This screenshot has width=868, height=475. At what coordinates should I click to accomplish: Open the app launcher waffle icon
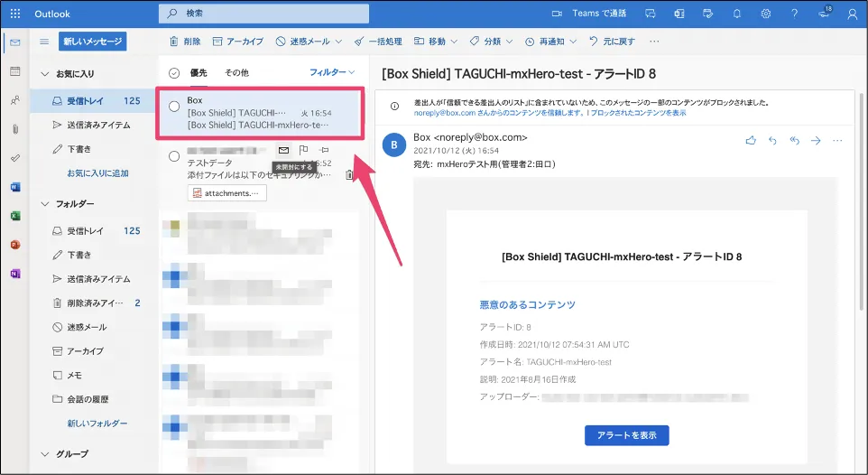point(14,14)
